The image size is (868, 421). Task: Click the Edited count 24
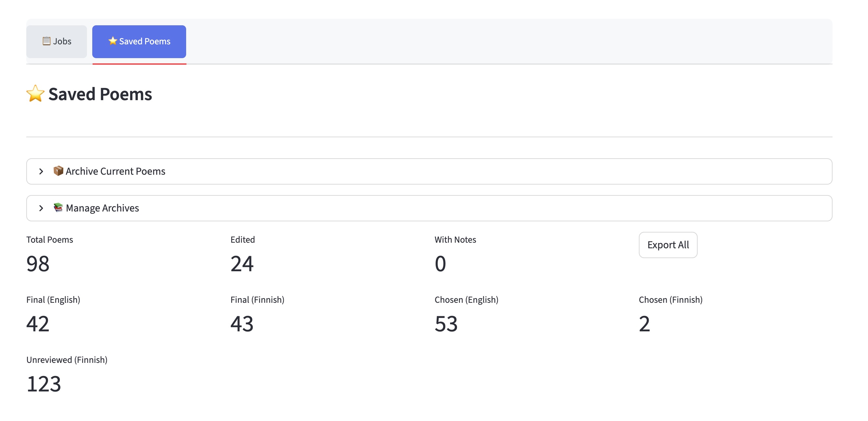[x=242, y=264]
